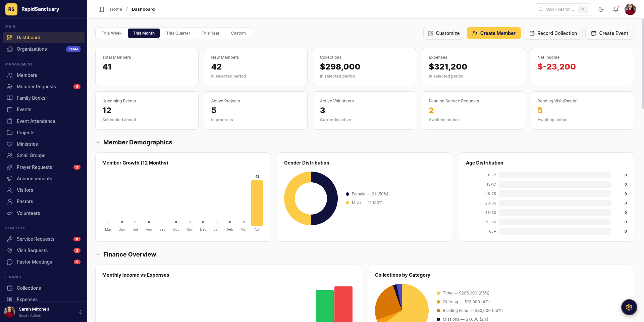The width and height of the screenshot is (644, 322).
Task: Click the 36-50 age distribution bar
Action: (x=554, y=213)
